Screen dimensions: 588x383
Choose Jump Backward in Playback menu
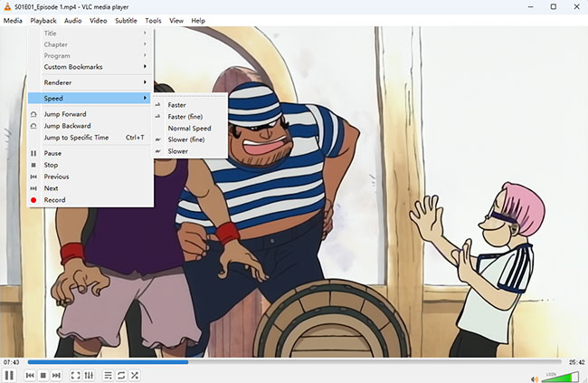tap(90, 126)
